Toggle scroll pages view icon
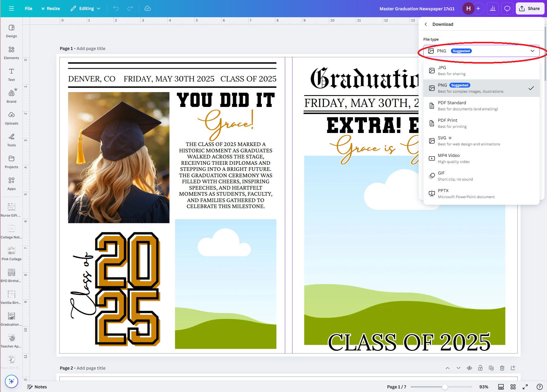547x392 pixels. pyautogui.click(x=501, y=387)
